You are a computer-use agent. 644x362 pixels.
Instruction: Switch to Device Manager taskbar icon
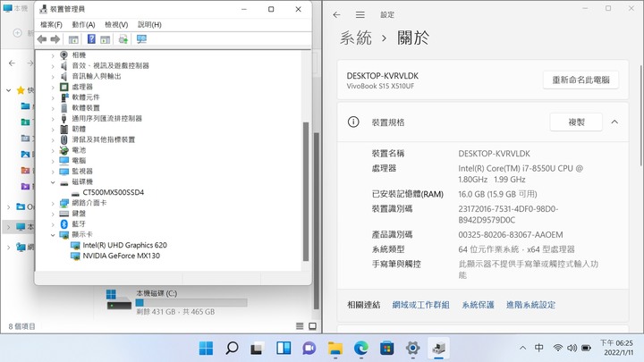click(438, 348)
